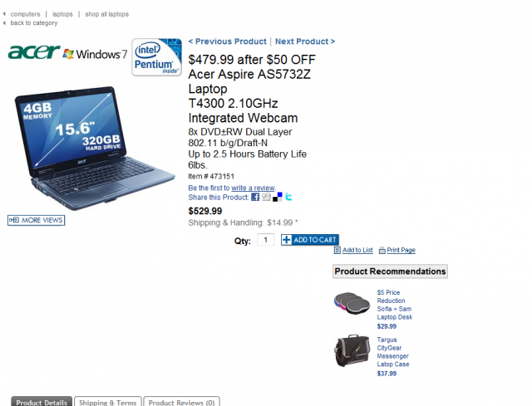Open the More Views button
Screen dimensions: 532x406
(37, 220)
